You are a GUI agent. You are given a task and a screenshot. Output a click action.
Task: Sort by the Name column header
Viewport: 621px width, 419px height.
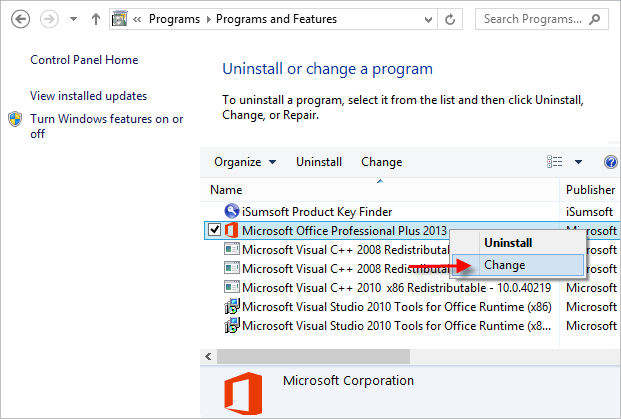(x=380, y=190)
